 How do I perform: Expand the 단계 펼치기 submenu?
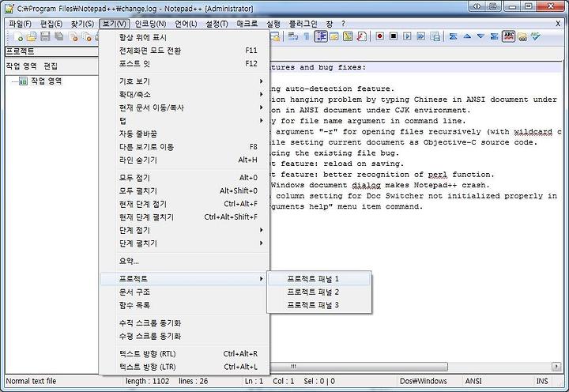184,243
